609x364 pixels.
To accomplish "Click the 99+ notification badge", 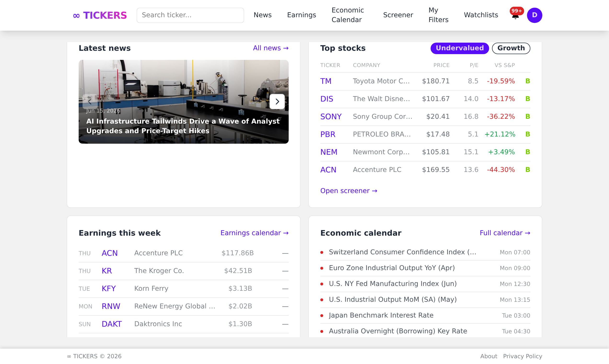I will 517,11.
